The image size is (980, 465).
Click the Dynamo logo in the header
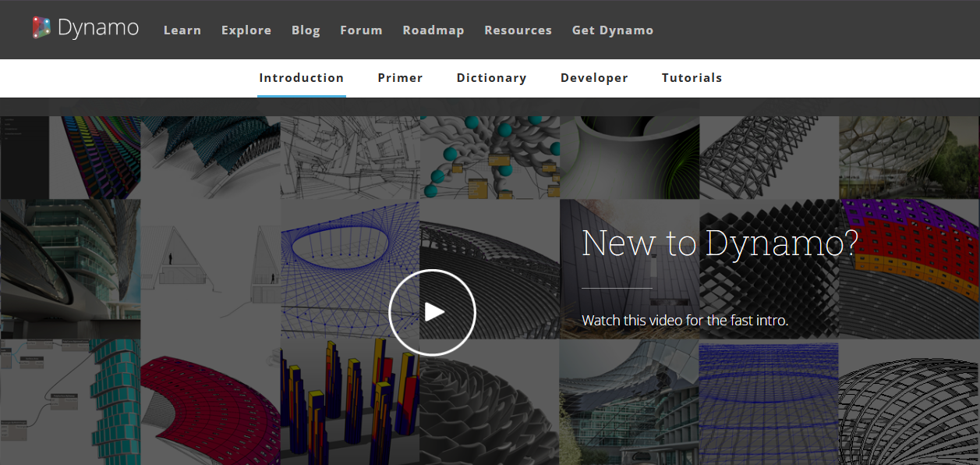(x=86, y=29)
